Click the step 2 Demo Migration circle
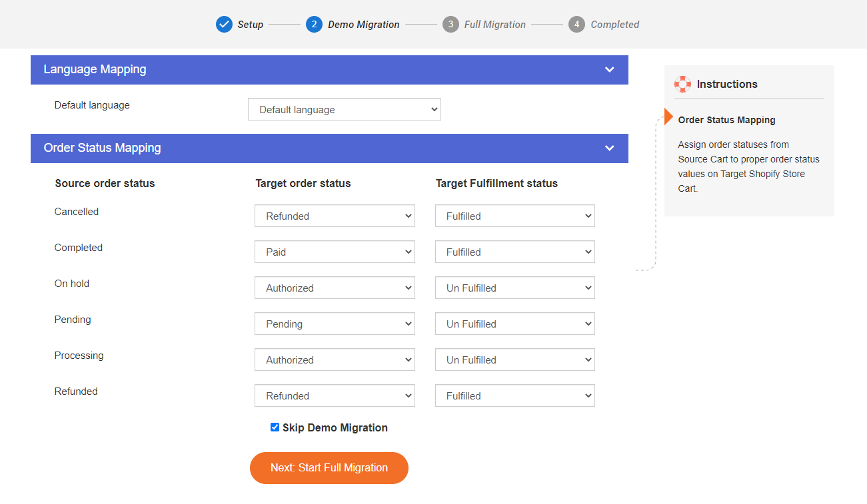The image size is (867, 504). pos(314,25)
